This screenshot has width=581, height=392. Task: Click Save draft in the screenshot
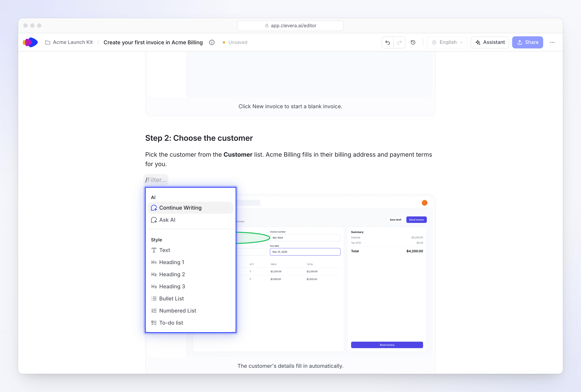395,220
